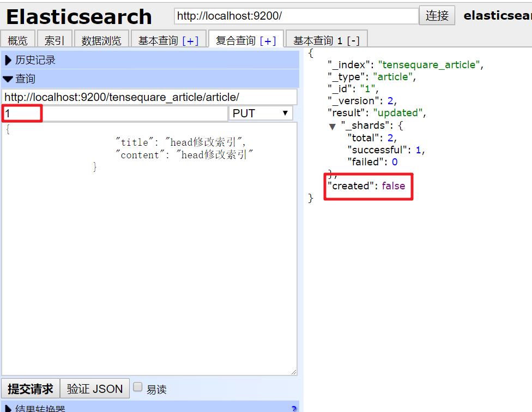Click the "updated" result value

pos(398,113)
